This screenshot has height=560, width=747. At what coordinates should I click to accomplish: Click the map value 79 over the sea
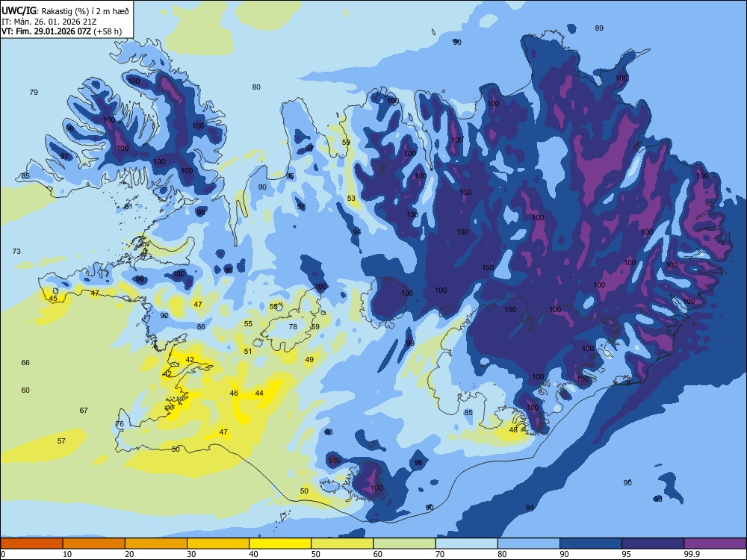click(34, 92)
